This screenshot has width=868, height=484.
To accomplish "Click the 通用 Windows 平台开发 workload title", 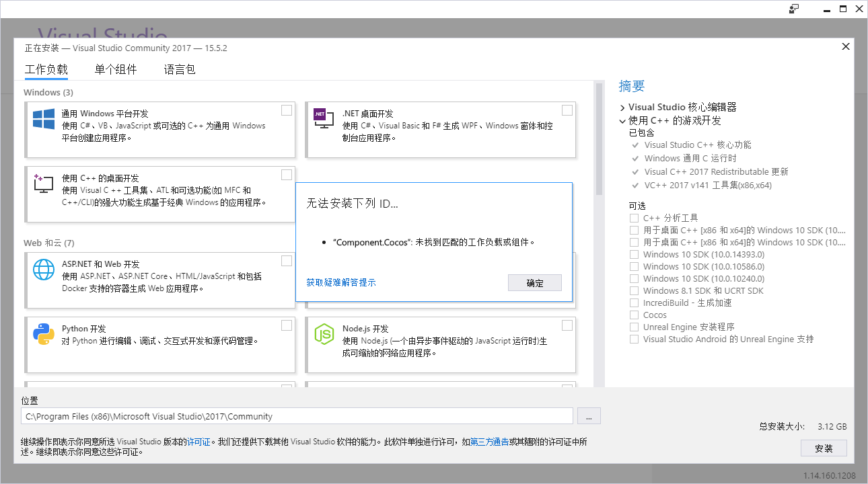I will coord(105,114).
